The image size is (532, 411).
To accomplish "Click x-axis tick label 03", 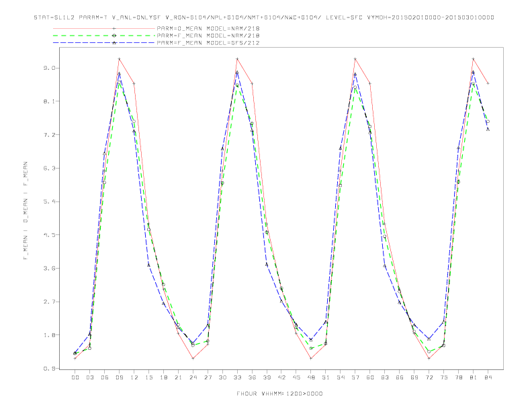I will 90,377.
